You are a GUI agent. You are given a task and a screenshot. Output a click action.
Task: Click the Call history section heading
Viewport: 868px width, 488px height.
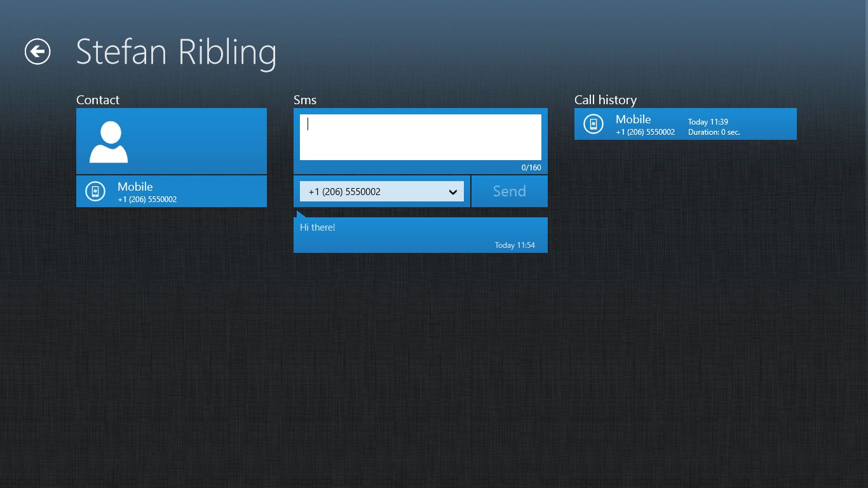click(605, 100)
